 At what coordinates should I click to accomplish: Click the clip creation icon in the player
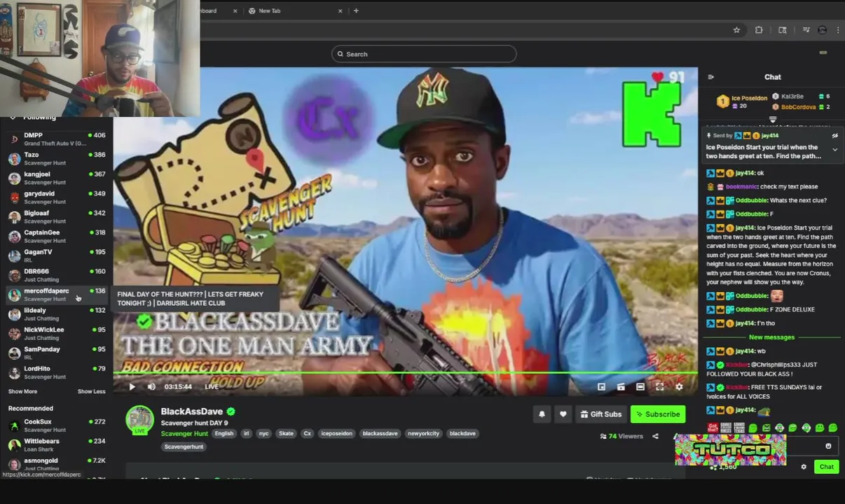click(621, 386)
